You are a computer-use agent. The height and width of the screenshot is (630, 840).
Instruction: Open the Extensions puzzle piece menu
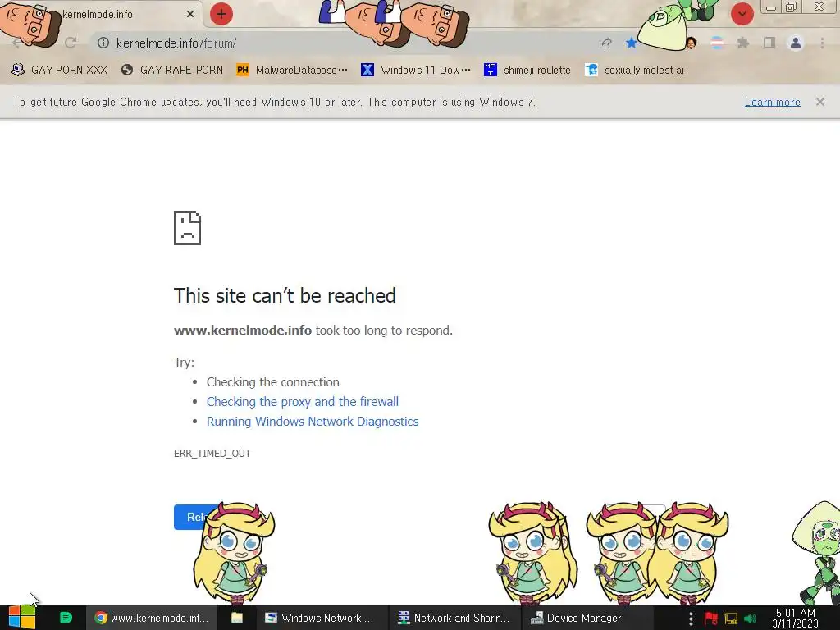tap(743, 43)
